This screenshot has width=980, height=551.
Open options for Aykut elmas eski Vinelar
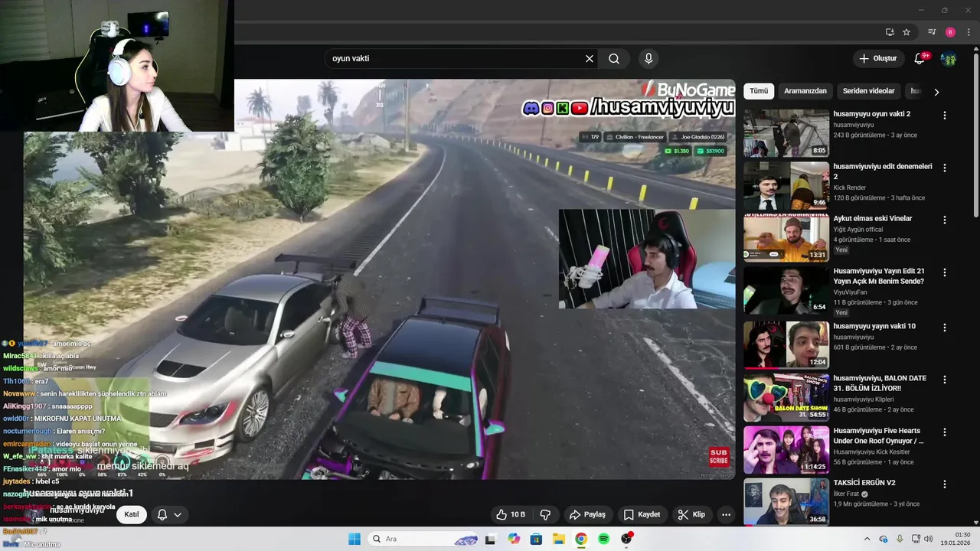[944, 220]
